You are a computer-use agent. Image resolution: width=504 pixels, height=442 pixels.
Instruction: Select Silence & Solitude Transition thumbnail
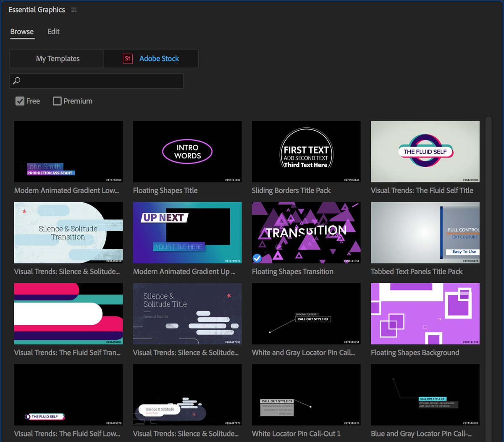[68, 233]
